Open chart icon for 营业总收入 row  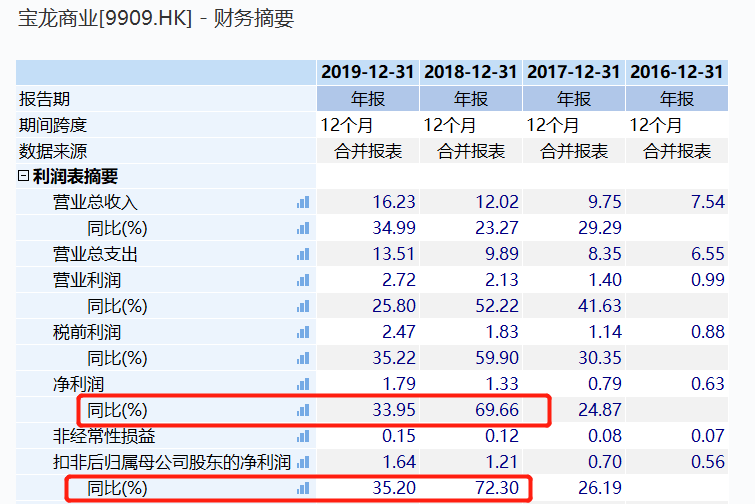303,202
